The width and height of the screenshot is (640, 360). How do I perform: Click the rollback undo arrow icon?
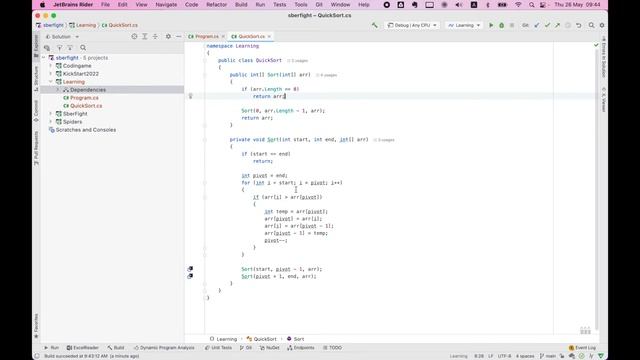578,25
